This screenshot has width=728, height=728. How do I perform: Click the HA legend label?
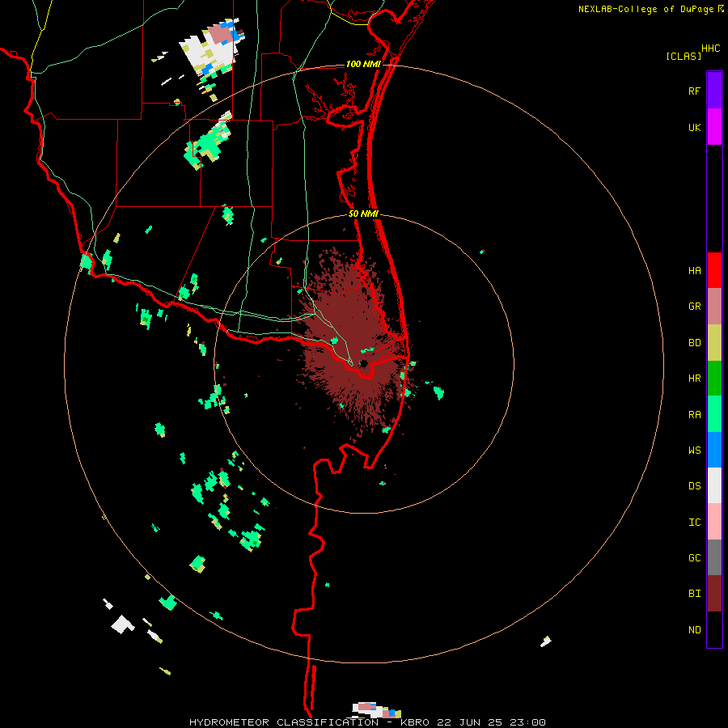click(x=694, y=271)
